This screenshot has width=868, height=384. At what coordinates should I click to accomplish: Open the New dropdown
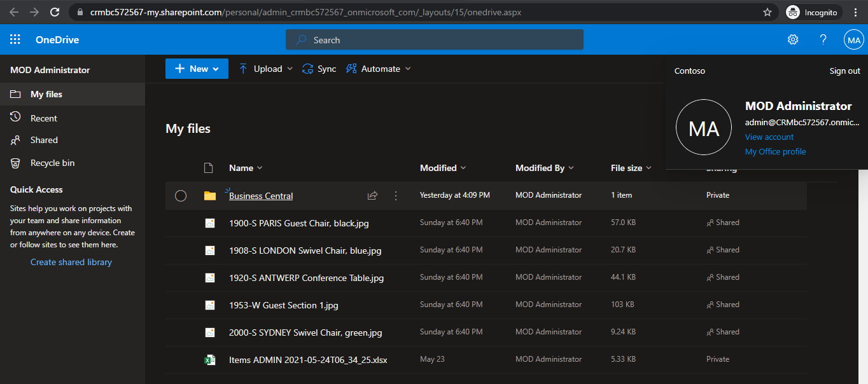[196, 69]
